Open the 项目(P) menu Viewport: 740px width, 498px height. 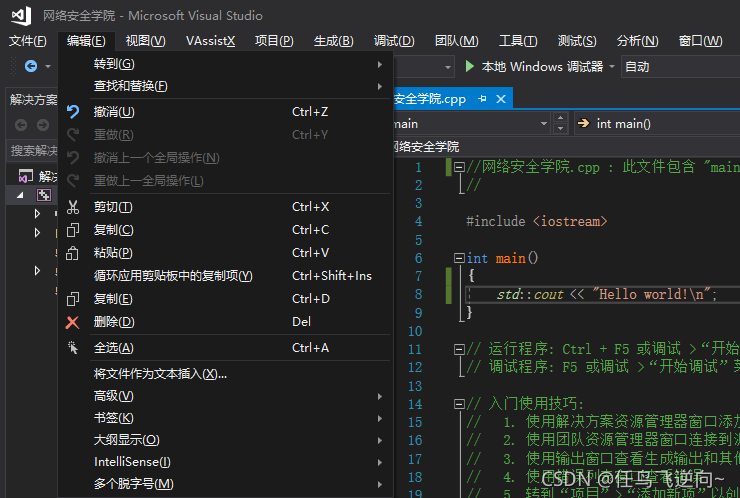click(274, 41)
